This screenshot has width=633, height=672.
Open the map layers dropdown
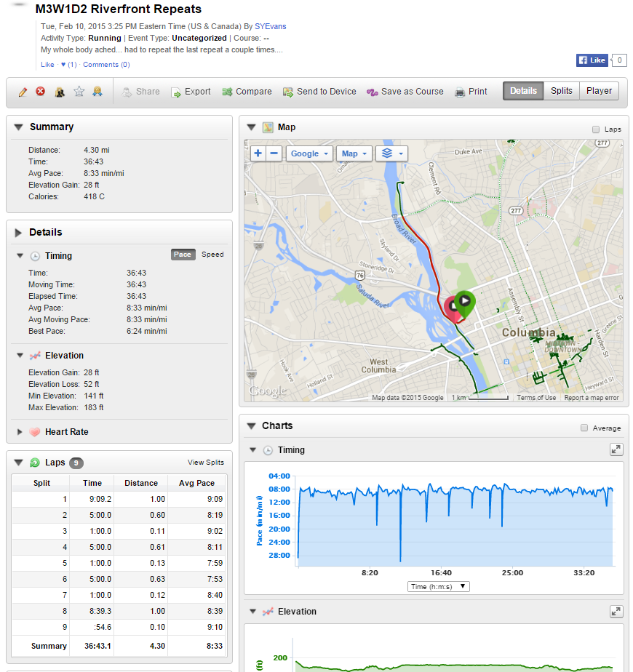coord(391,153)
